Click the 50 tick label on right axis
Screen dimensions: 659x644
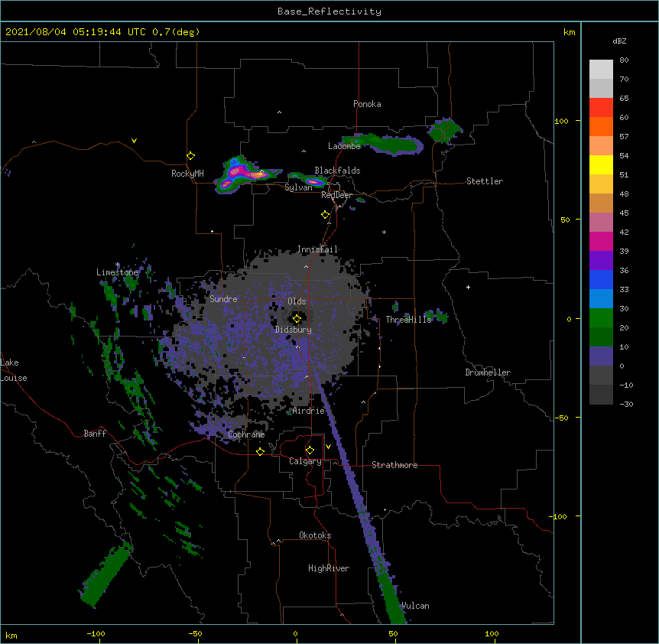point(565,220)
